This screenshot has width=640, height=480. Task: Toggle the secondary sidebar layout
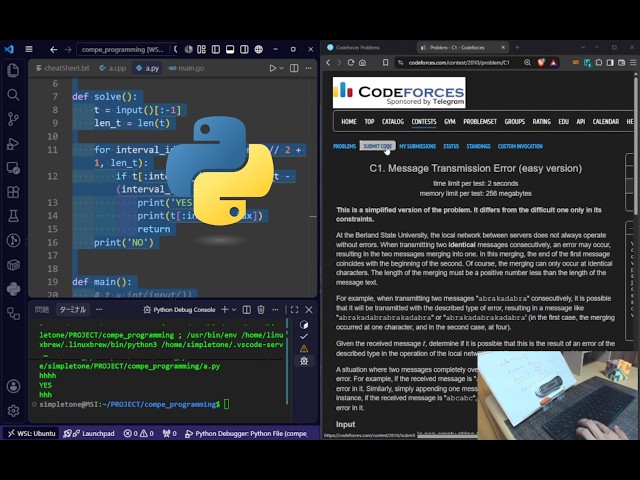tap(244, 49)
